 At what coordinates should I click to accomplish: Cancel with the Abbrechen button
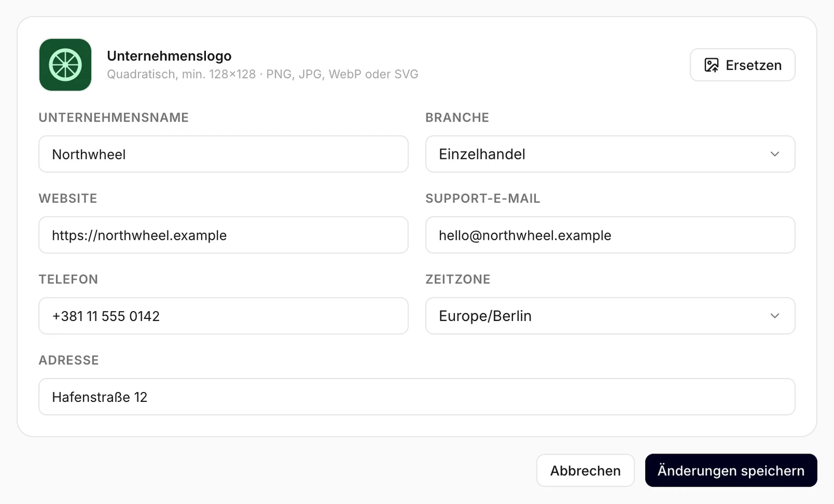click(585, 471)
